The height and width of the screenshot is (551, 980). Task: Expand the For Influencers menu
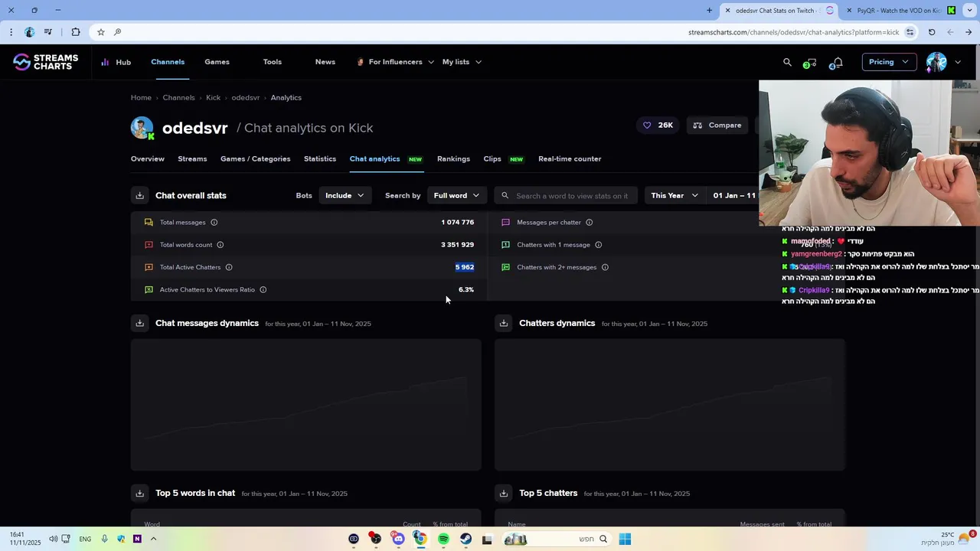click(395, 62)
